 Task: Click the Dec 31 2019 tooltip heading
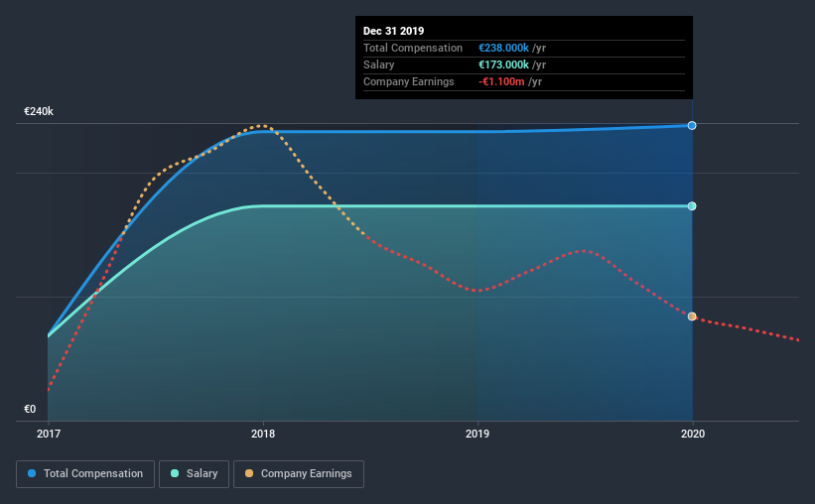pos(393,31)
